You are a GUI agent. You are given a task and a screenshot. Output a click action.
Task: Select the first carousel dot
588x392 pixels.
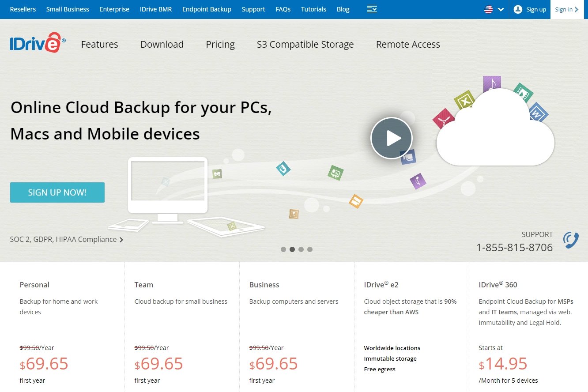click(283, 249)
